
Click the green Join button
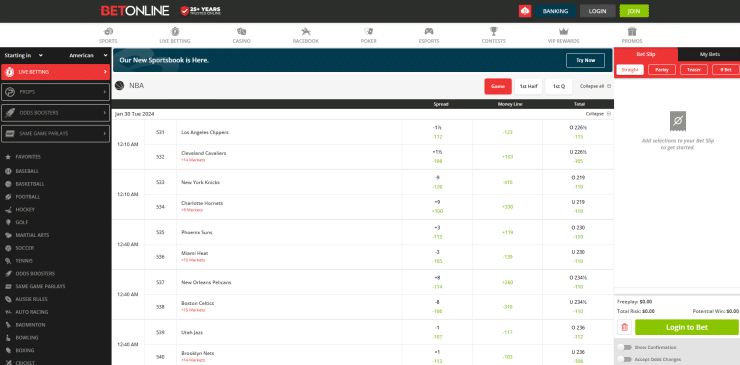[634, 11]
